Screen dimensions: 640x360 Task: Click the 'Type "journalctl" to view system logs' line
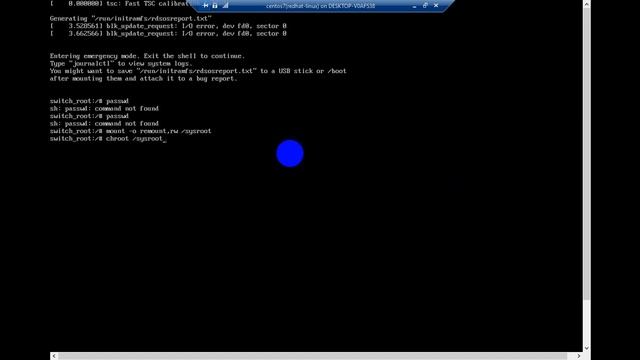point(121,64)
